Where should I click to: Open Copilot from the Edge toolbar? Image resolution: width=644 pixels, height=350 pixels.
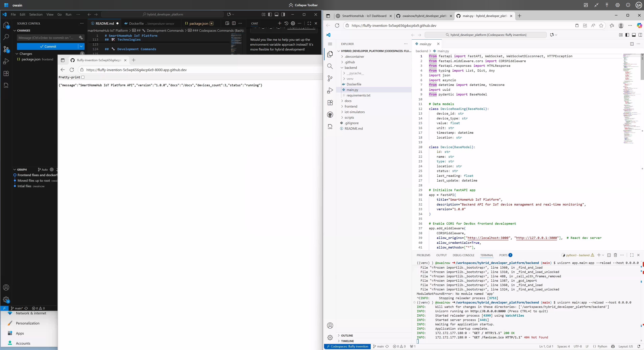pyautogui.click(x=639, y=26)
